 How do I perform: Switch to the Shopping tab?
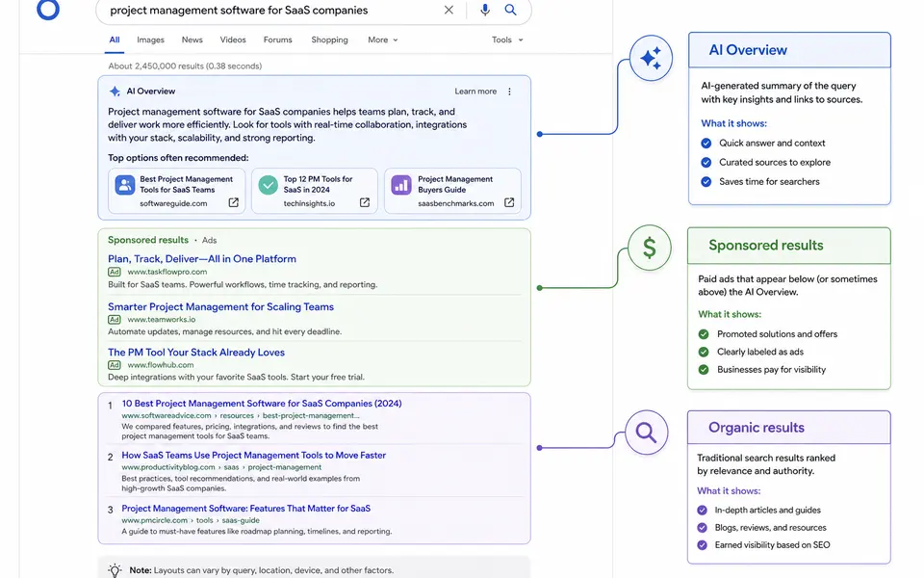pos(329,40)
